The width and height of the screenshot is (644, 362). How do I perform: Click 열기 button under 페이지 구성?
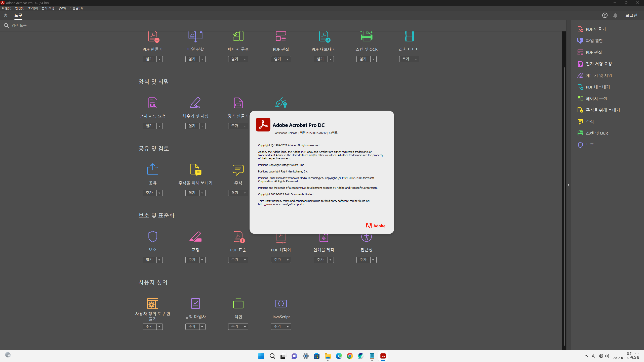coord(235,59)
